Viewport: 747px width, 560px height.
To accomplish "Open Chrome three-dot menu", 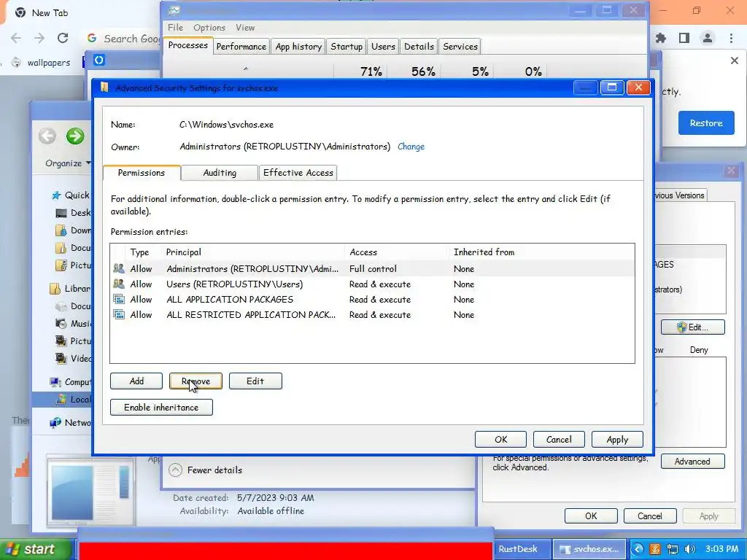I will pos(731,38).
